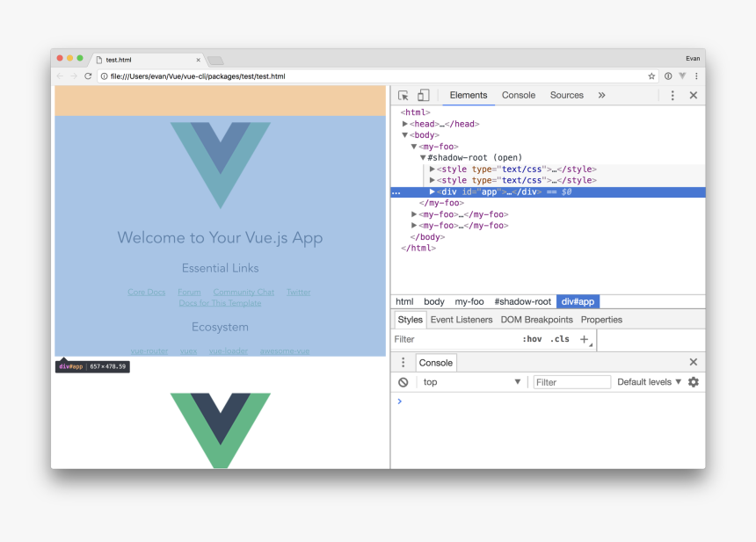
Task: Select the Properties tab
Action: click(x=601, y=320)
